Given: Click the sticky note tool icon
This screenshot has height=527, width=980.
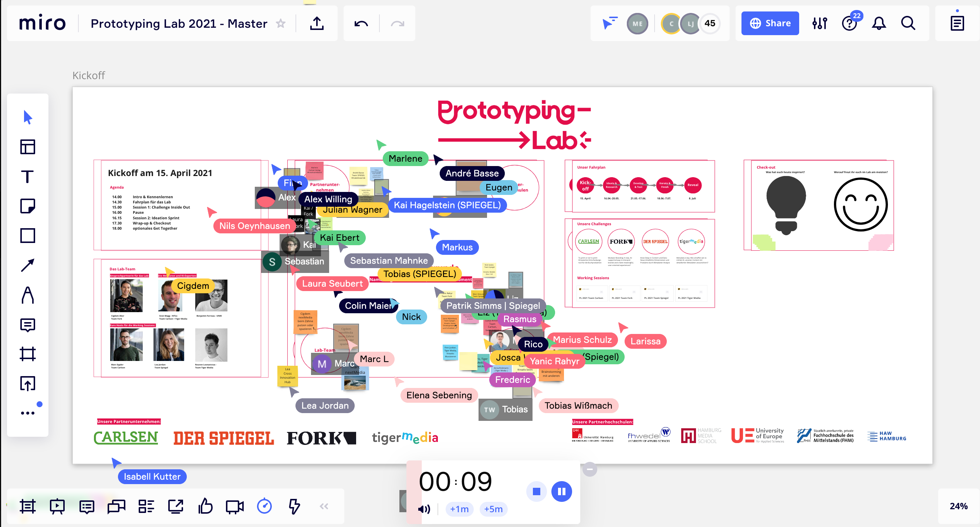Looking at the screenshot, I should 27,206.
